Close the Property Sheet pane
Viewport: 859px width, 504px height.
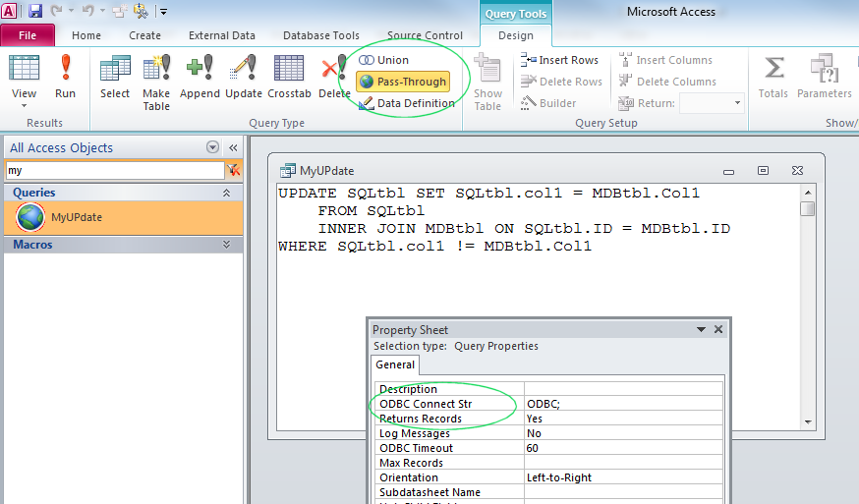[x=718, y=329]
